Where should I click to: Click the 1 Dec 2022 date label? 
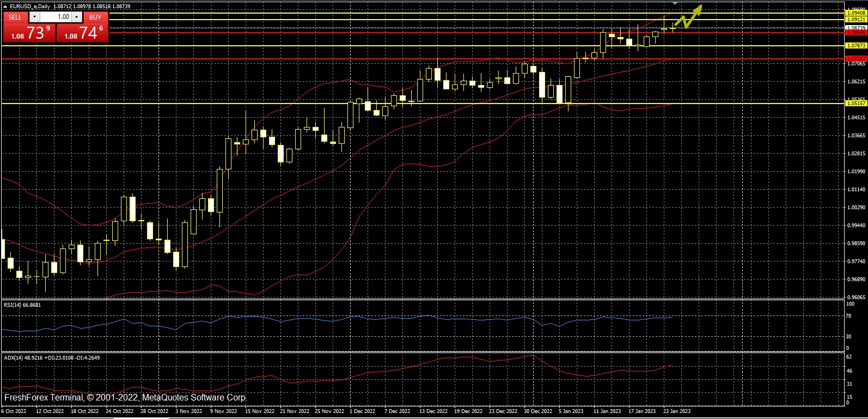pos(363,411)
